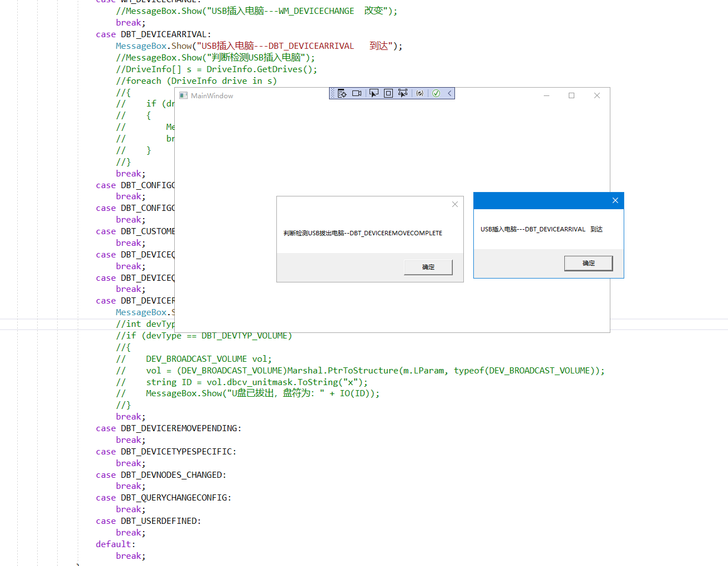Click the 'default:' code line
728x566 pixels.
tap(115, 544)
